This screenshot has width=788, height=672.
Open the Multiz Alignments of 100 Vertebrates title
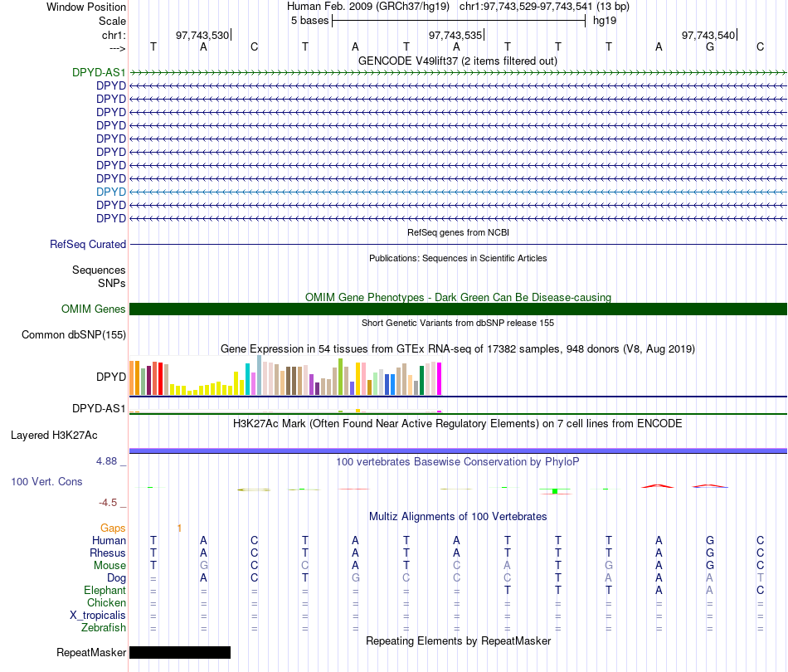[x=458, y=517]
